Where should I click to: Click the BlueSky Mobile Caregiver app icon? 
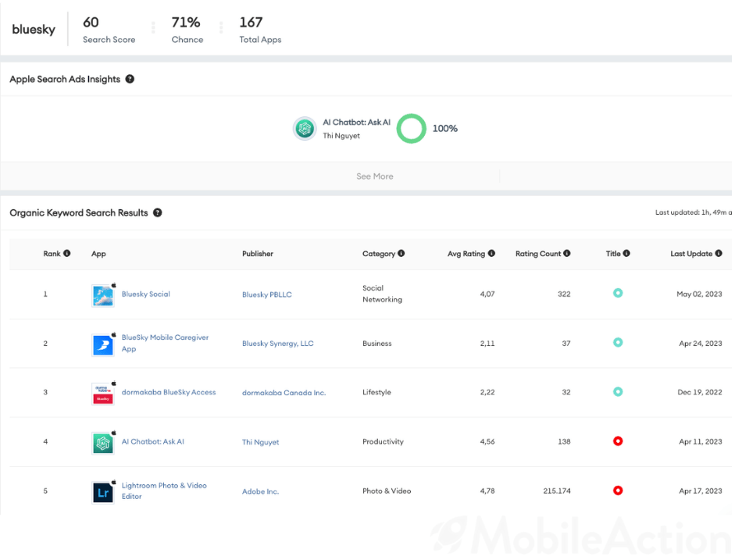102,345
